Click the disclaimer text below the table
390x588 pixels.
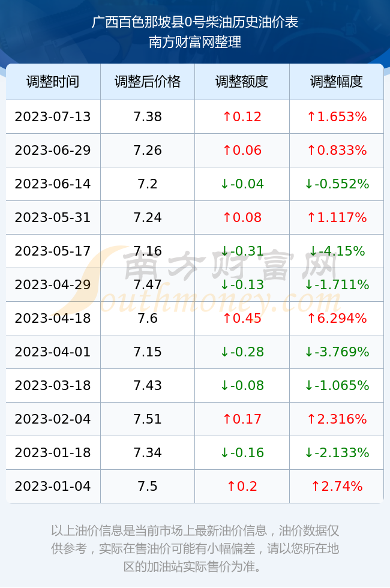pyautogui.click(x=195, y=548)
